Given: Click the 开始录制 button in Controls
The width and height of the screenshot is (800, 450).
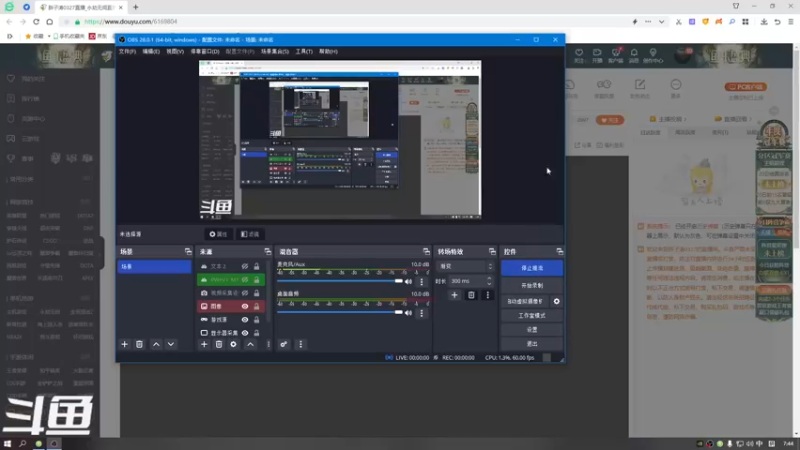Looking at the screenshot, I should coord(532,285).
